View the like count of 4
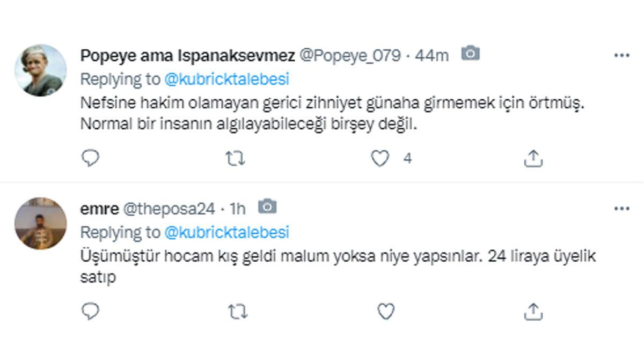The width and height of the screenshot is (644, 362). pyautogui.click(x=407, y=158)
